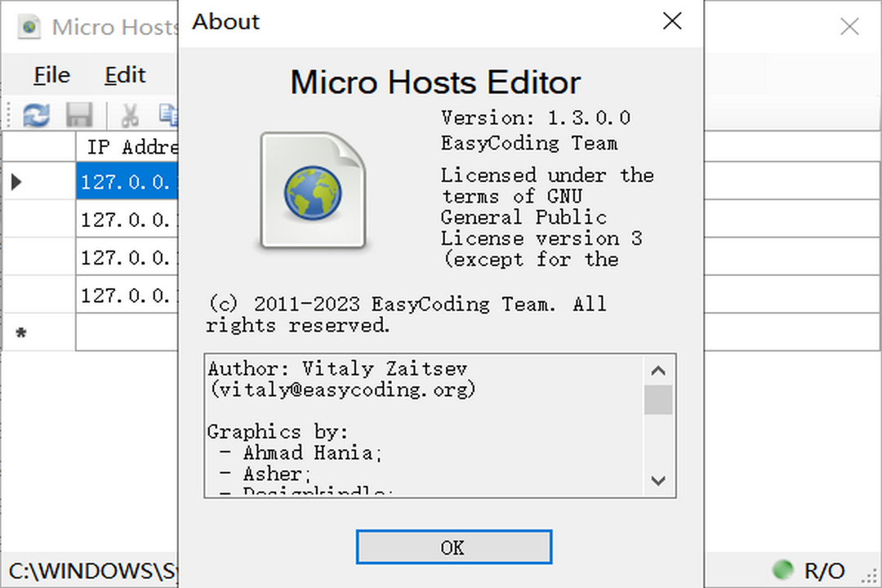Close the About dialog
The height and width of the screenshot is (588, 882).
671,21
